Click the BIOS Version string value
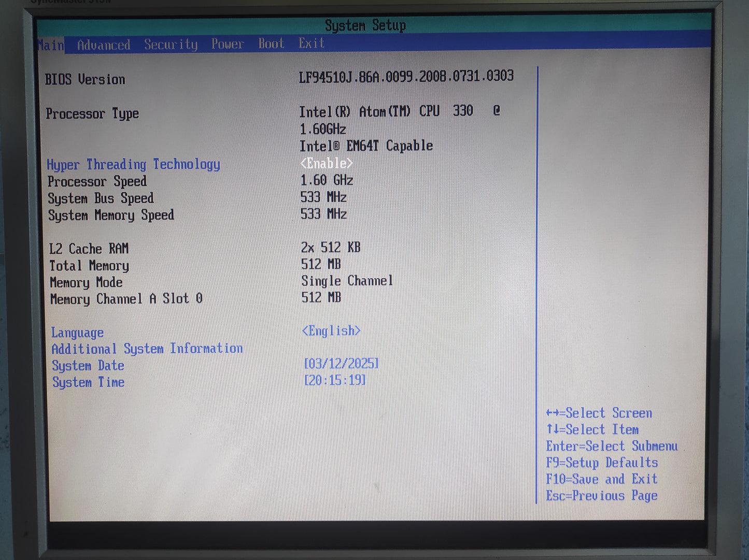The width and height of the screenshot is (749, 560). [x=406, y=77]
